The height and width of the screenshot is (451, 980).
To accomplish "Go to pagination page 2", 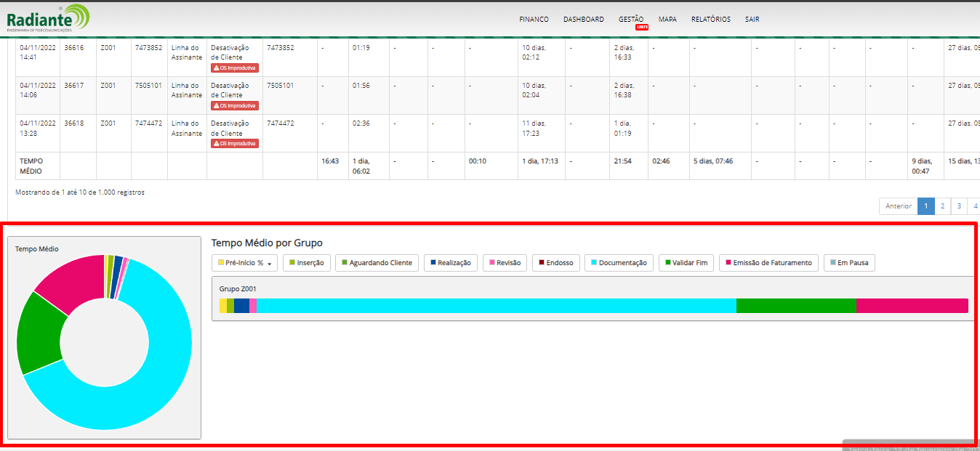I will tap(942, 206).
